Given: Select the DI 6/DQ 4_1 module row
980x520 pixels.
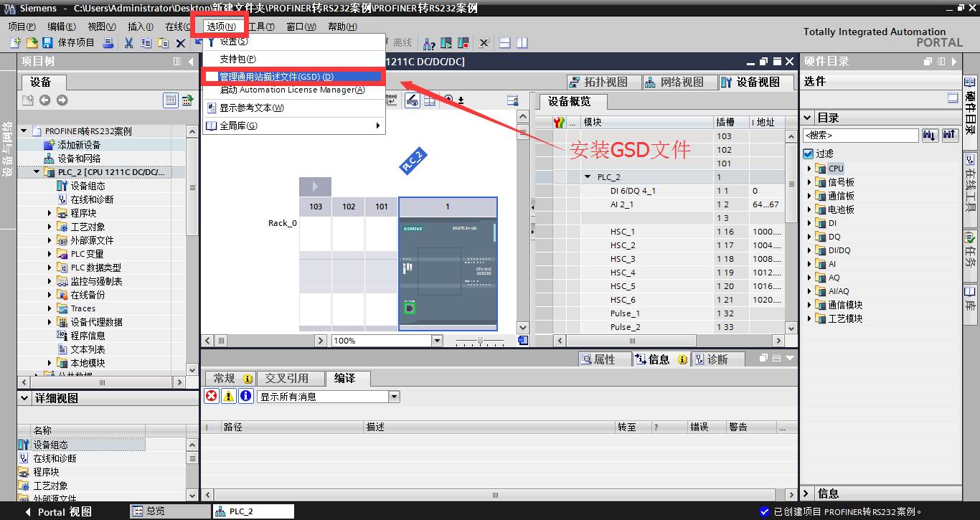Looking at the screenshot, I should coord(660,191).
